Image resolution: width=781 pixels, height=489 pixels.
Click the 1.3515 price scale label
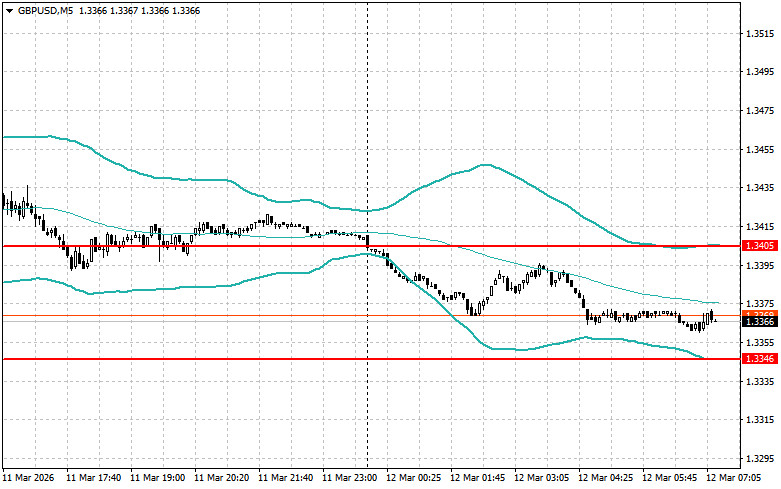tap(760, 33)
